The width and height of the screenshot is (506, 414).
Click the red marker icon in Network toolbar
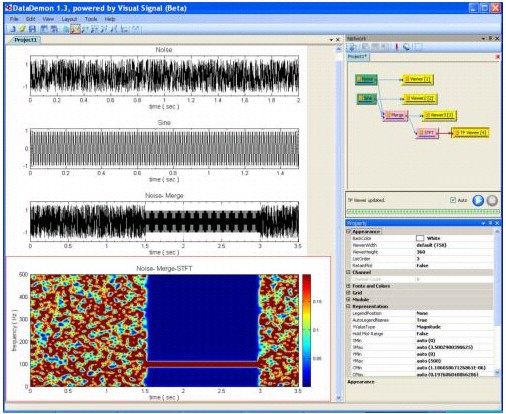point(396,47)
